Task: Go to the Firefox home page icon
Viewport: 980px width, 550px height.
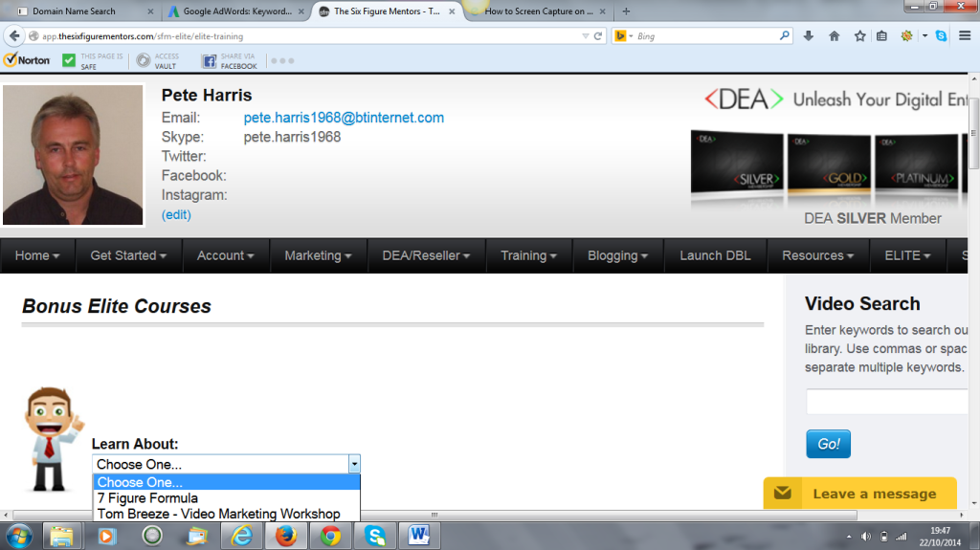Action: [x=834, y=36]
